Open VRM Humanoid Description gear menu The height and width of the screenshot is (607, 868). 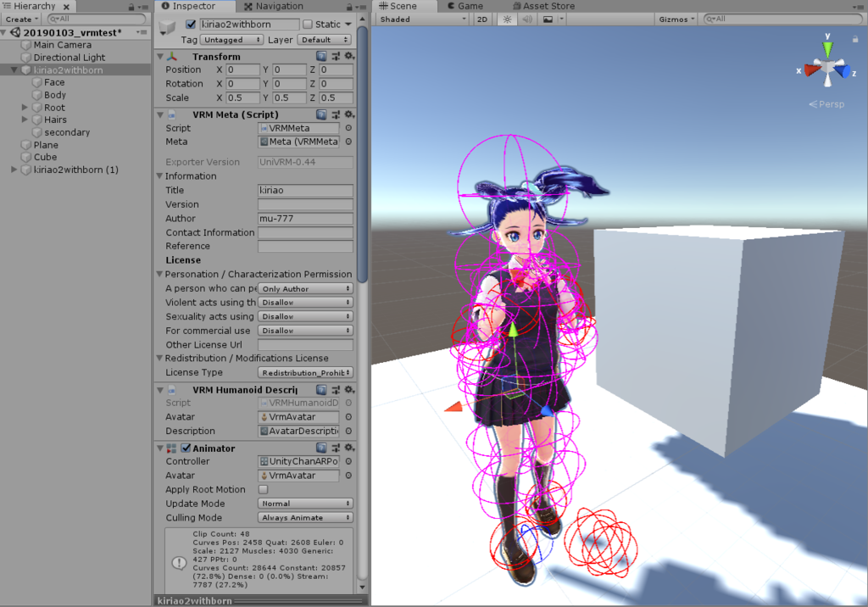[349, 389]
